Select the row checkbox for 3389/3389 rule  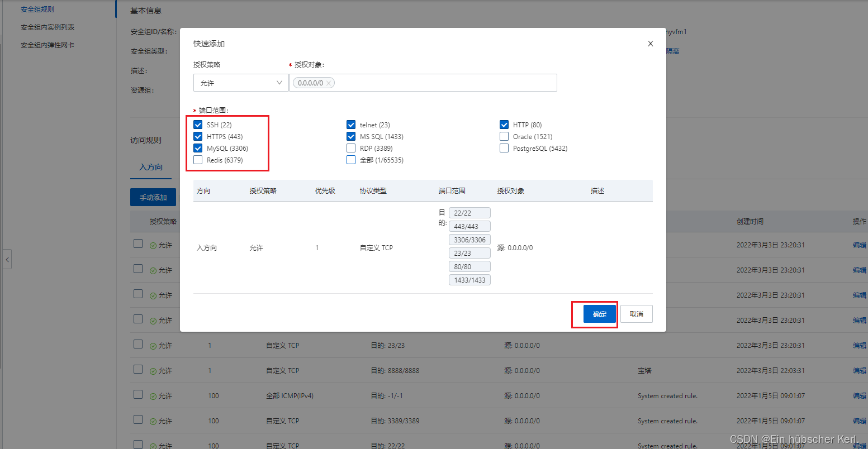[x=138, y=419]
